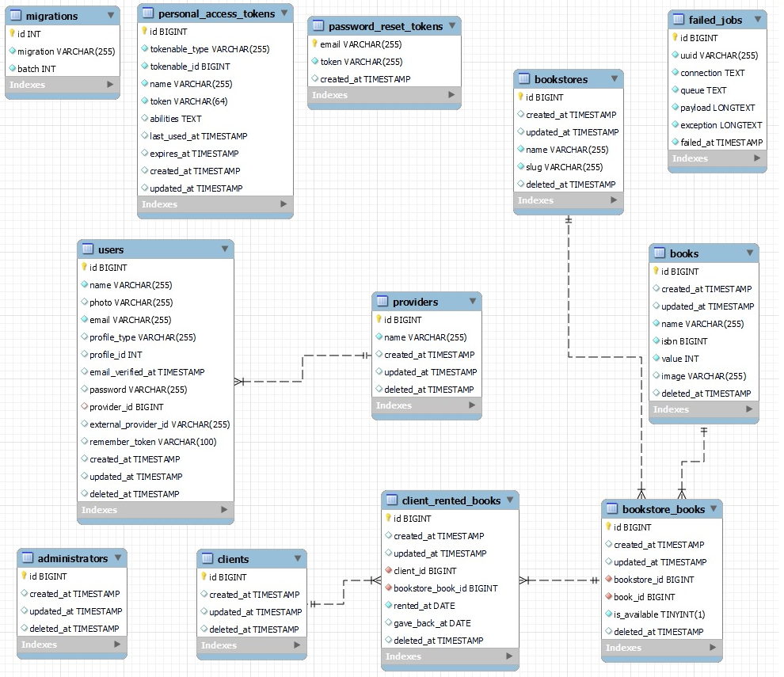Select the users table title

(111, 249)
